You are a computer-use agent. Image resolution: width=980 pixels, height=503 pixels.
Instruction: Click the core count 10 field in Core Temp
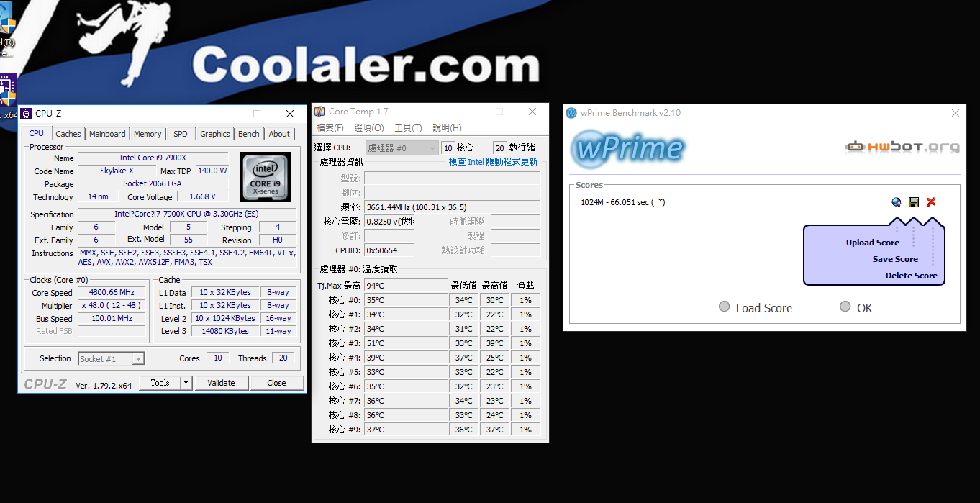448,148
